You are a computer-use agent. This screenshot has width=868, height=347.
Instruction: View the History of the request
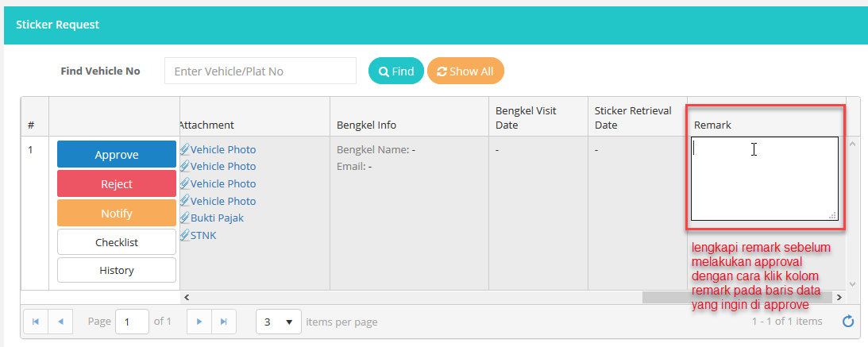[117, 271]
